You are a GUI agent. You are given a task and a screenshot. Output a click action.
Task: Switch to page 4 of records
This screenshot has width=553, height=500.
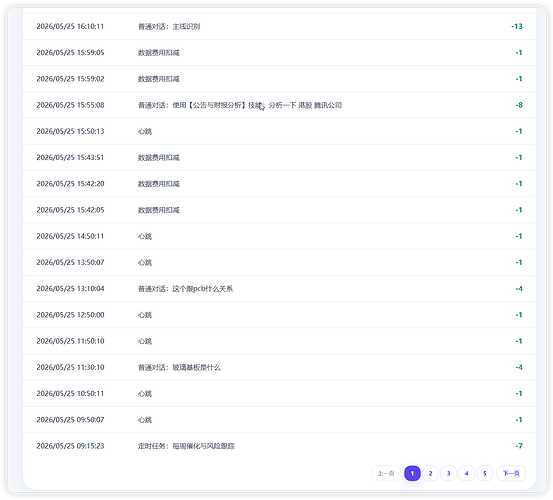467,473
